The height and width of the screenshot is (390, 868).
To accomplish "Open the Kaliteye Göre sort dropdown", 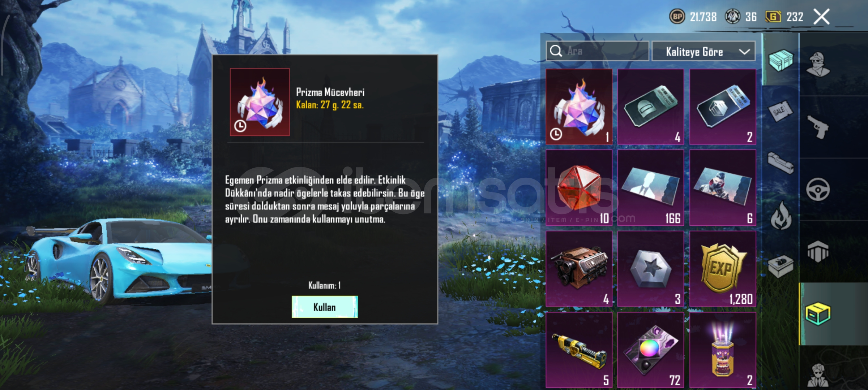I will point(704,51).
